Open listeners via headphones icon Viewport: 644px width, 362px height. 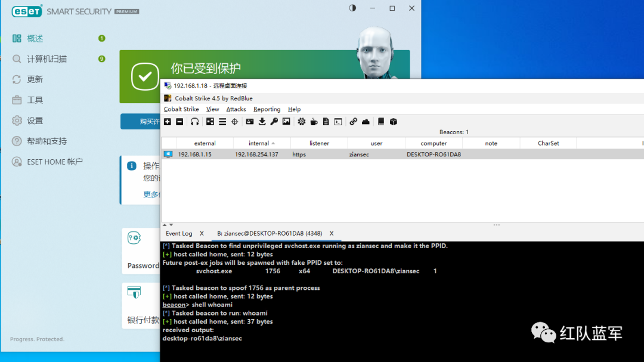coord(194,122)
